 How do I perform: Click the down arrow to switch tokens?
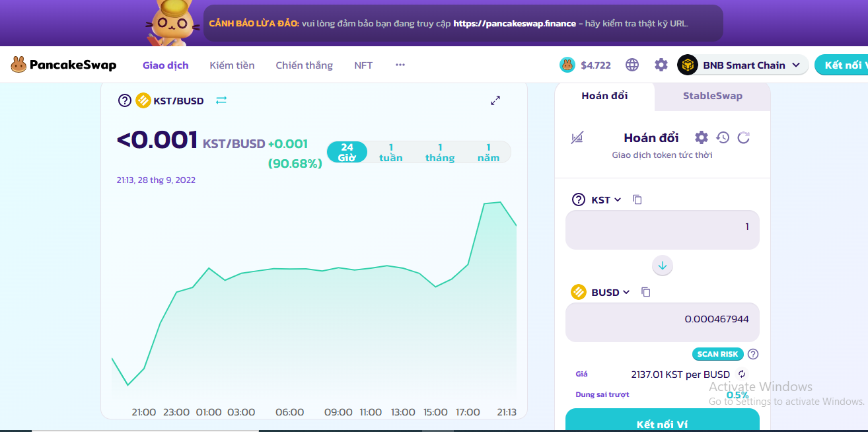pos(663,266)
